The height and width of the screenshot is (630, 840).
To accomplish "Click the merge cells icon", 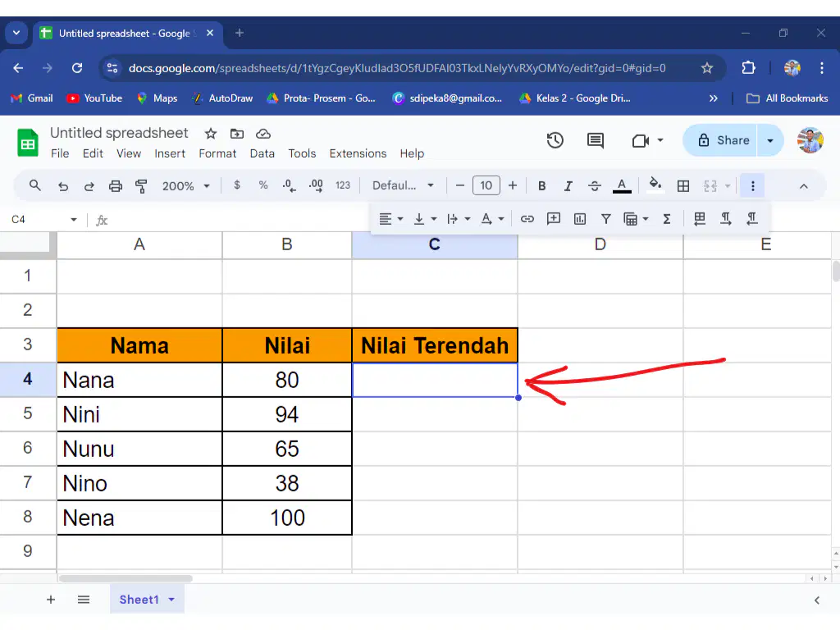I will point(710,186).
